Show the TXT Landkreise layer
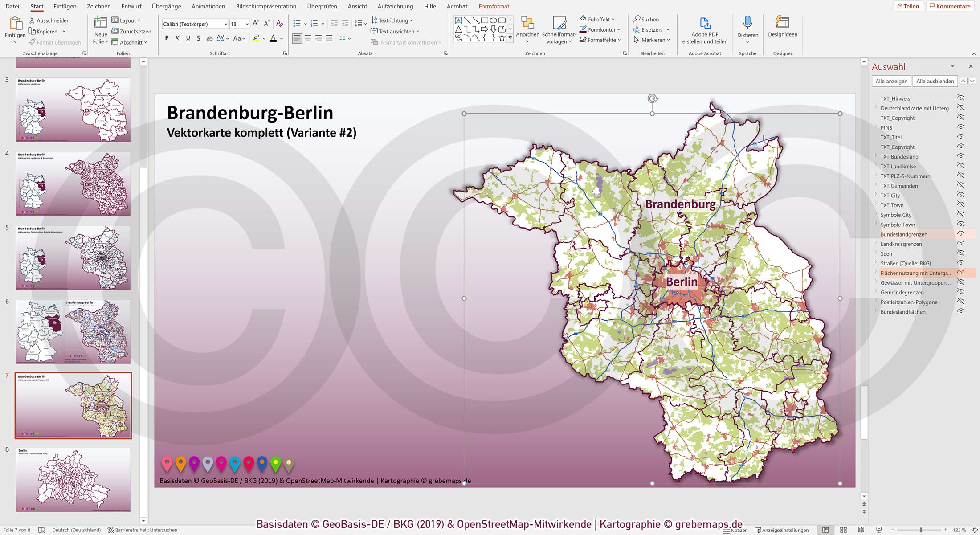The width and height of the screenshot is (980, 535). (960, 166)
